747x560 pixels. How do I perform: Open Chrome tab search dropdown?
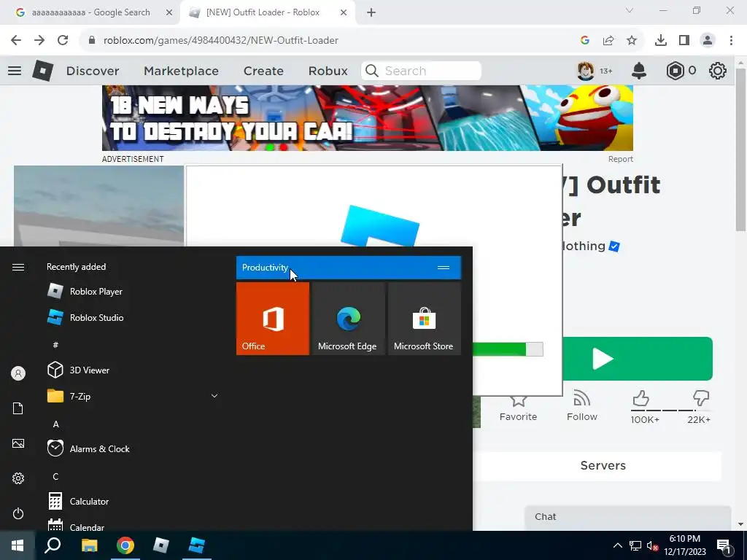(630, 10)
